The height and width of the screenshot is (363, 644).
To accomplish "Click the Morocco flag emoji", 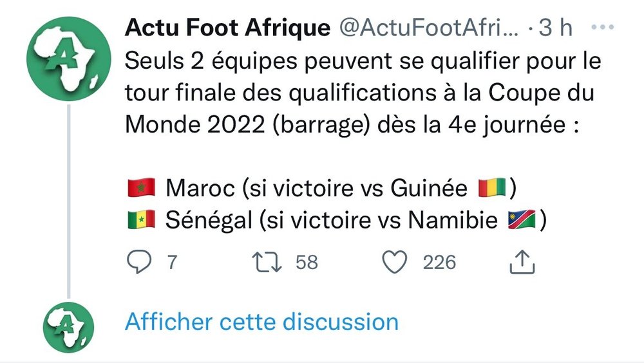I will coord(141,188).
